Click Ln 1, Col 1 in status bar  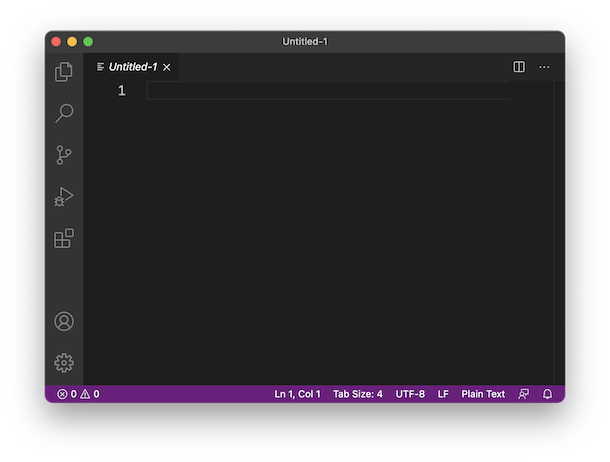(297, 394)
